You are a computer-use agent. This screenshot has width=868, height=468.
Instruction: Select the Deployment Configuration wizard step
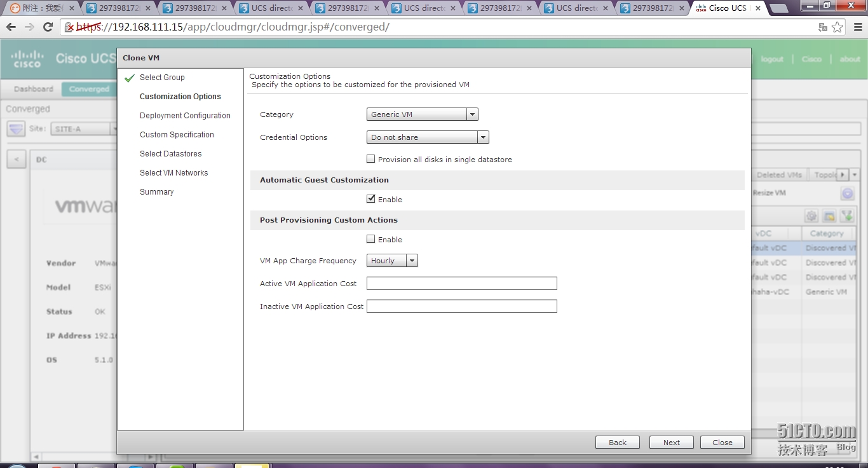point(185,116)
